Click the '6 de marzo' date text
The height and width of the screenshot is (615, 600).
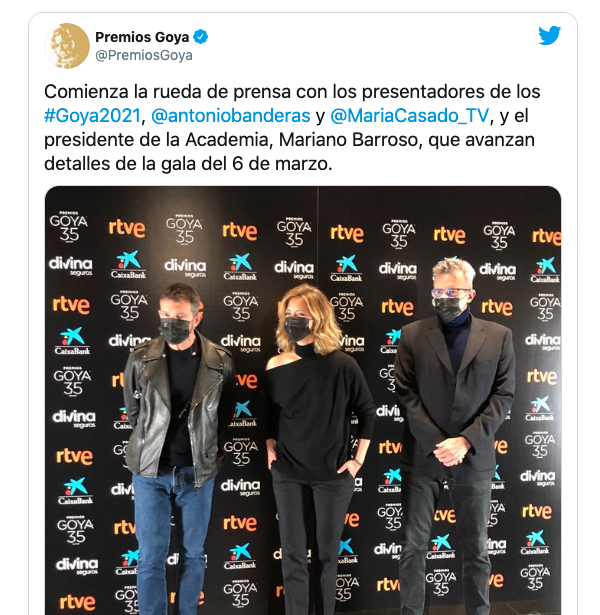282,164
